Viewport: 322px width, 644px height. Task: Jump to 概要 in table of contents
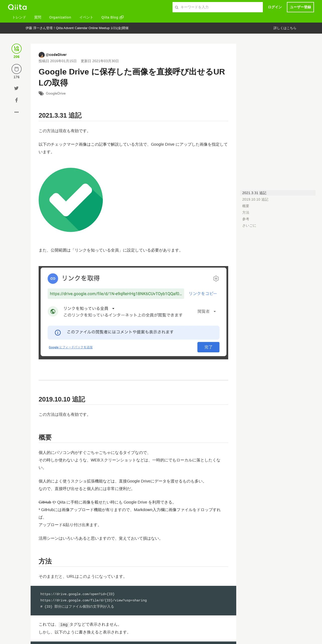coord(246,206)
